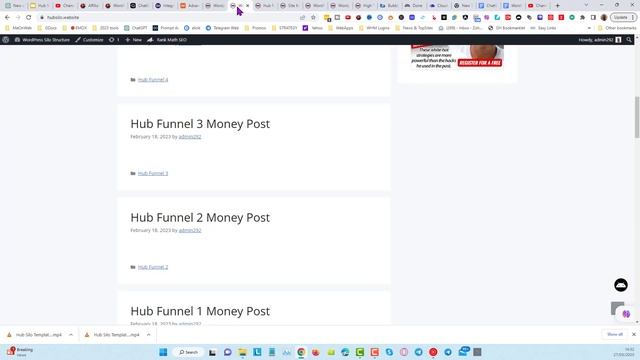
Task: Open Customize in the WP admin bar
Action: pos(89,40)
